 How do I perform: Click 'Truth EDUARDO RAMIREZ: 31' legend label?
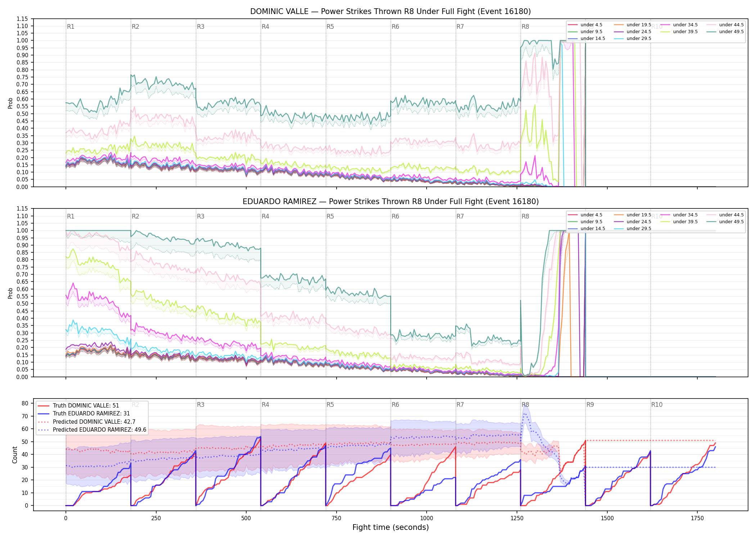pos(91,414)
